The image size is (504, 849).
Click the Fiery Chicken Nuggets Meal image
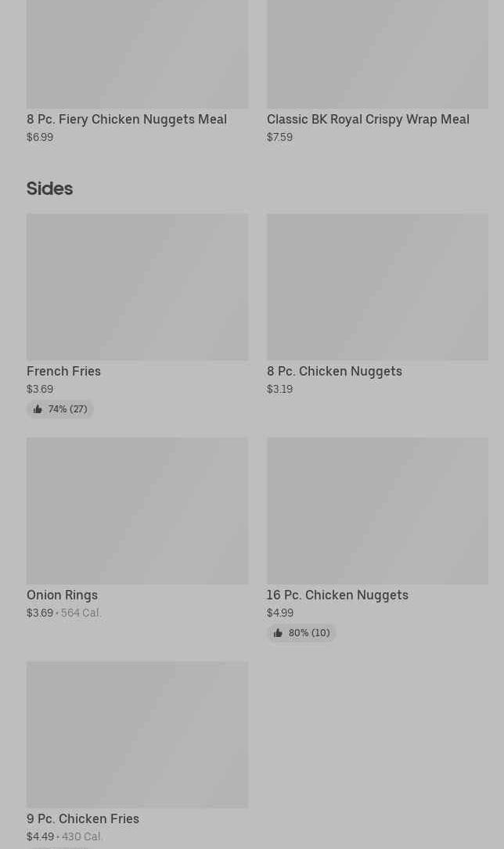tap(138, 54)
